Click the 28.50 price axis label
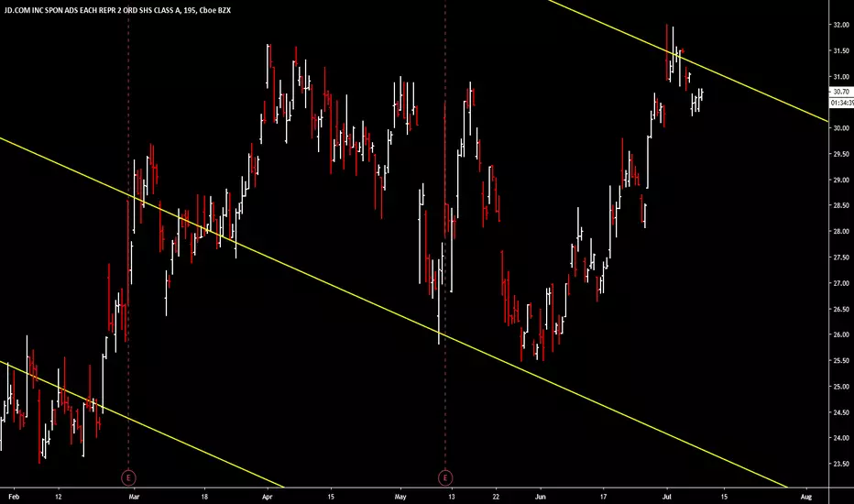The width and height of the screenshot is (854, 504). [841, 205]
